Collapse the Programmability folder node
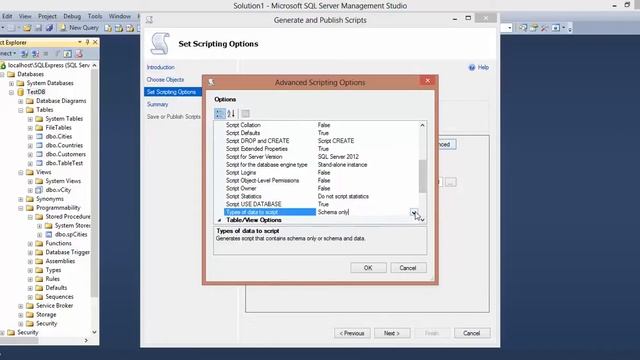Image resolution: width=640 pixels, height=360 pixels. tap(20, 208)
